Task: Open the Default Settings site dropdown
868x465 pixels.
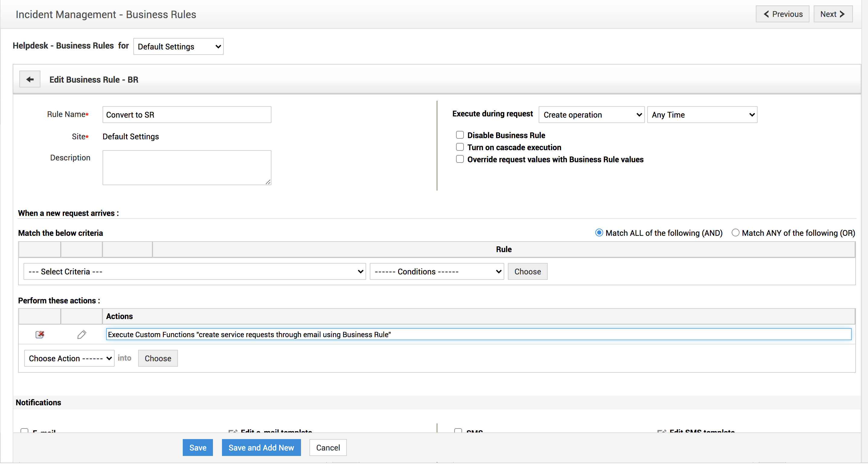Action: click(179, 46)
